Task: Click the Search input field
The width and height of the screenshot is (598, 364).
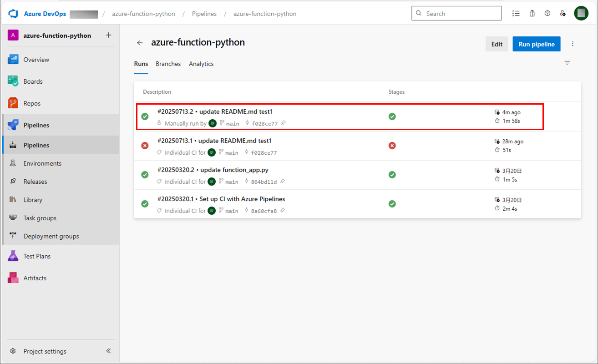Action: [456, 13]
